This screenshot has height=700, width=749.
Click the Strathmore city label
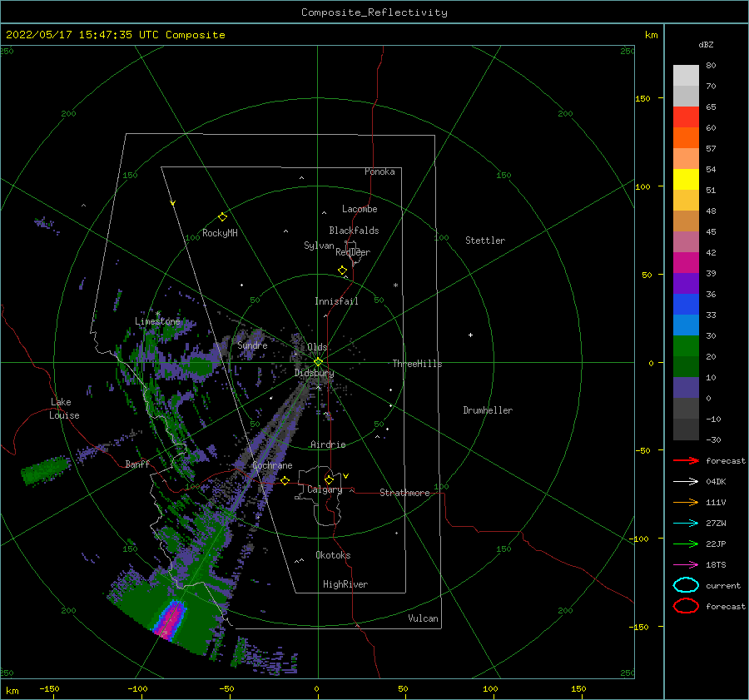[404, 493]
